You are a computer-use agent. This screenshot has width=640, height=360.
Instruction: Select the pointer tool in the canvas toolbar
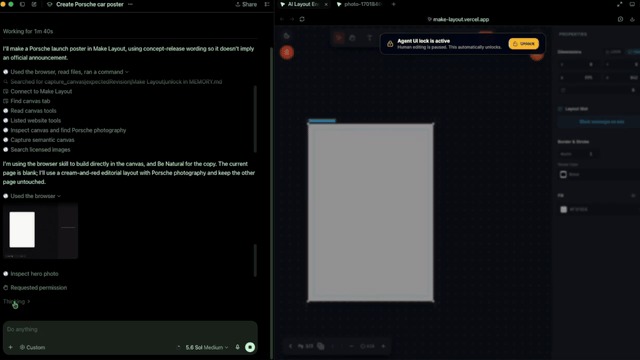(339, 38)
